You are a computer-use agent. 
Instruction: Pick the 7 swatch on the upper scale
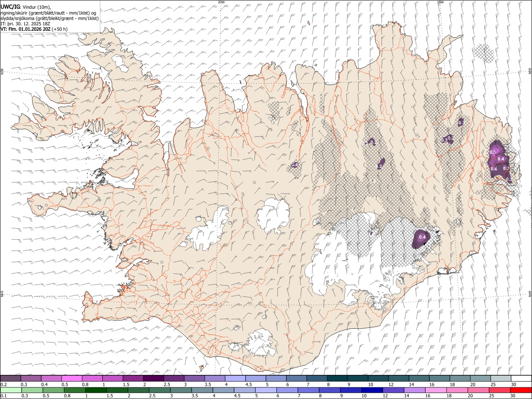tap(317, 379)
